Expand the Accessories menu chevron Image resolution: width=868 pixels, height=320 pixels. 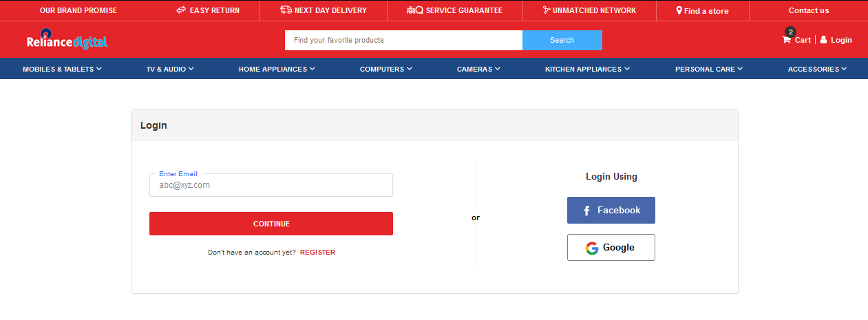[x=844, y=69]
